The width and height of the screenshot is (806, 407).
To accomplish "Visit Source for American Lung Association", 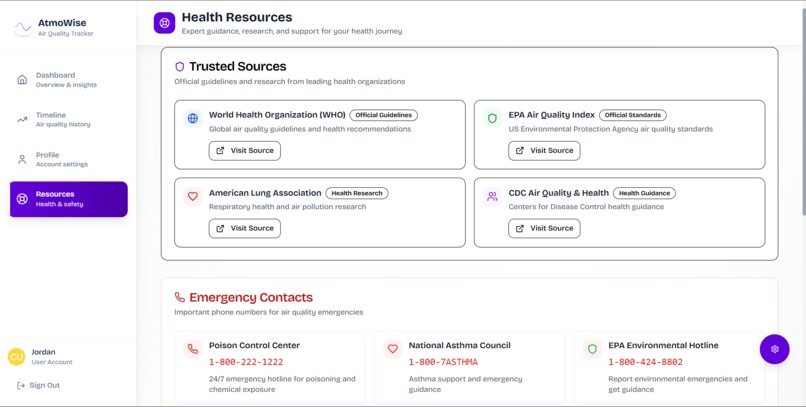I will tap(245, 228).
